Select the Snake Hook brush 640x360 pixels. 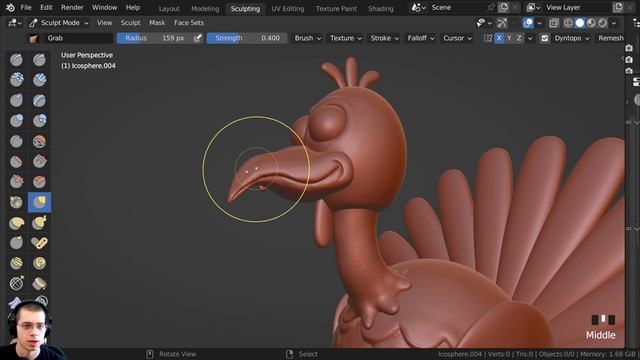(x=39, y=223)
